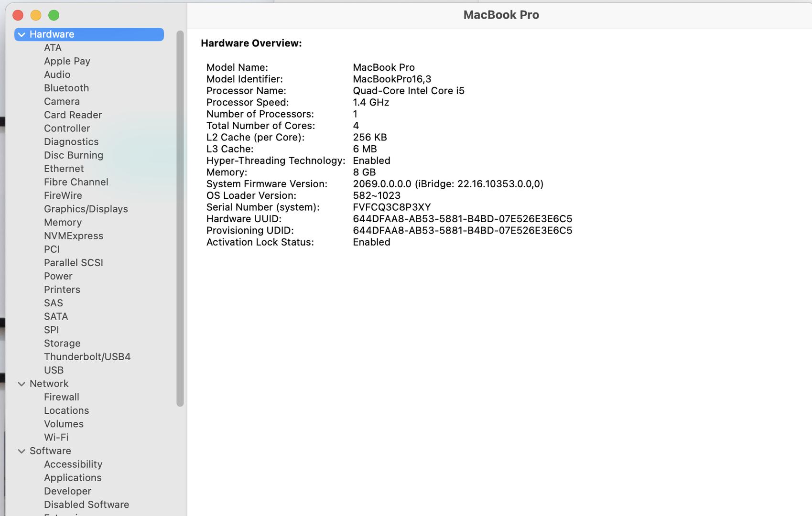
Task: Select Applications under Software
Action: [73, 478]
